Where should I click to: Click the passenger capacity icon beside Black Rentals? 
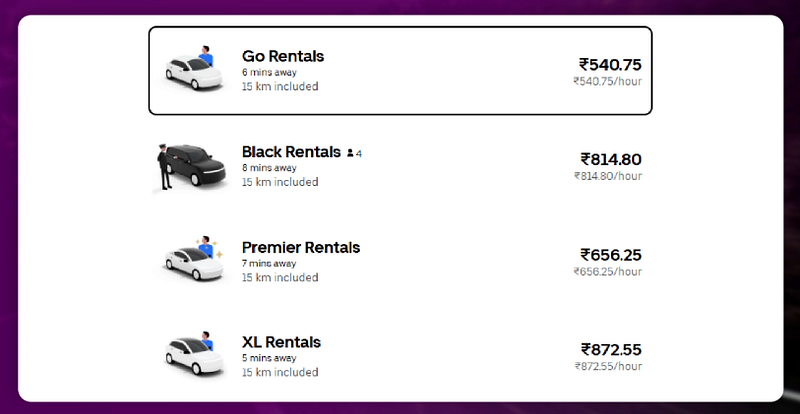point(355,153)
